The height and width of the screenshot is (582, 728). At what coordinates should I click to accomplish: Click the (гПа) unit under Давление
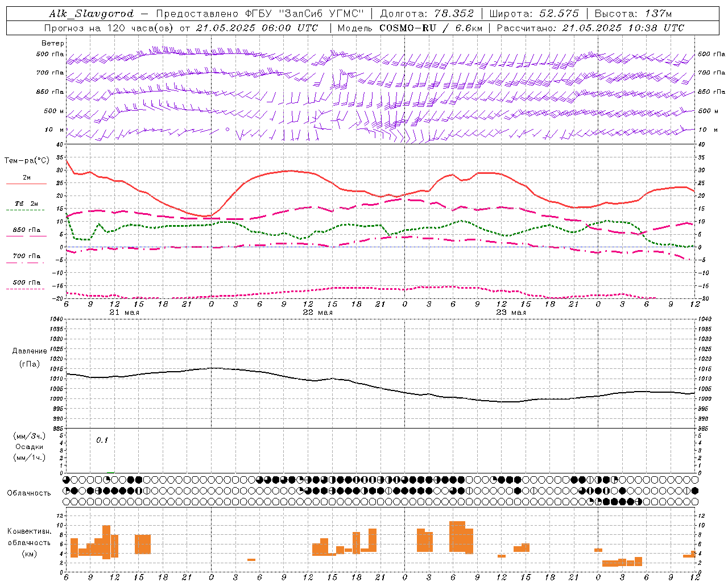click(30, 364)
